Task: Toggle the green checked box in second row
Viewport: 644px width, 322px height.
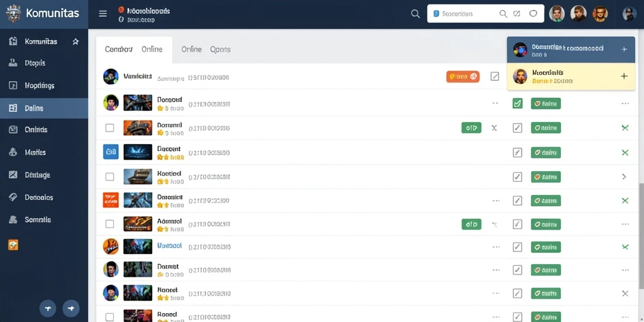Action: click(518, 104)
